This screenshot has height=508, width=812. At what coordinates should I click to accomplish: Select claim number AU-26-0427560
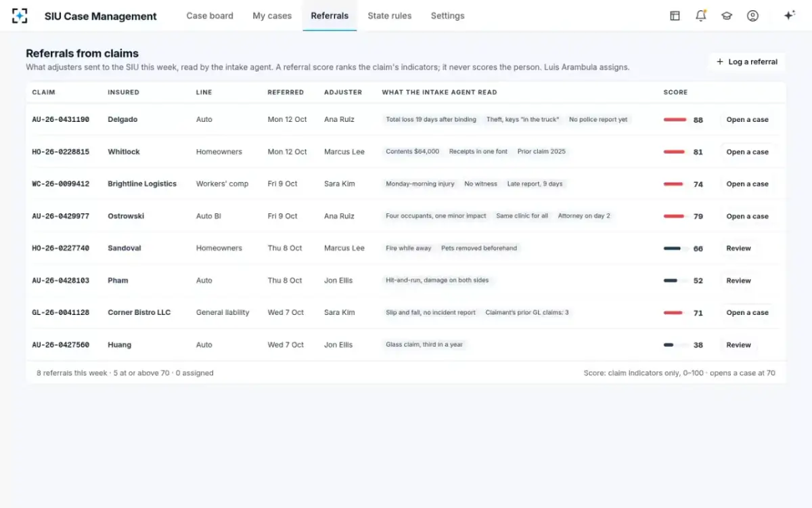coord(60,345)
